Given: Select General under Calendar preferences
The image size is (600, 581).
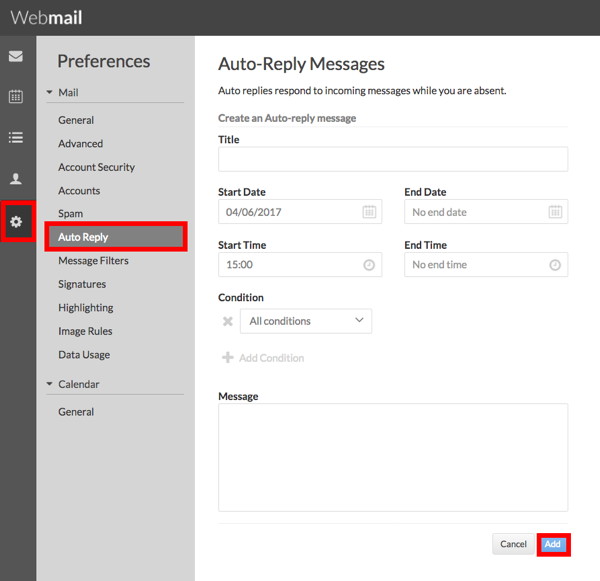Looking at the screenshot, I should (76, 412).
